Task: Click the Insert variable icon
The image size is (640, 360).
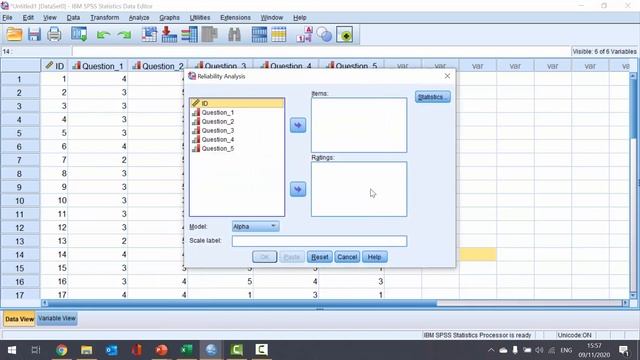Action: pyautogui.click(x=279, y=35)
